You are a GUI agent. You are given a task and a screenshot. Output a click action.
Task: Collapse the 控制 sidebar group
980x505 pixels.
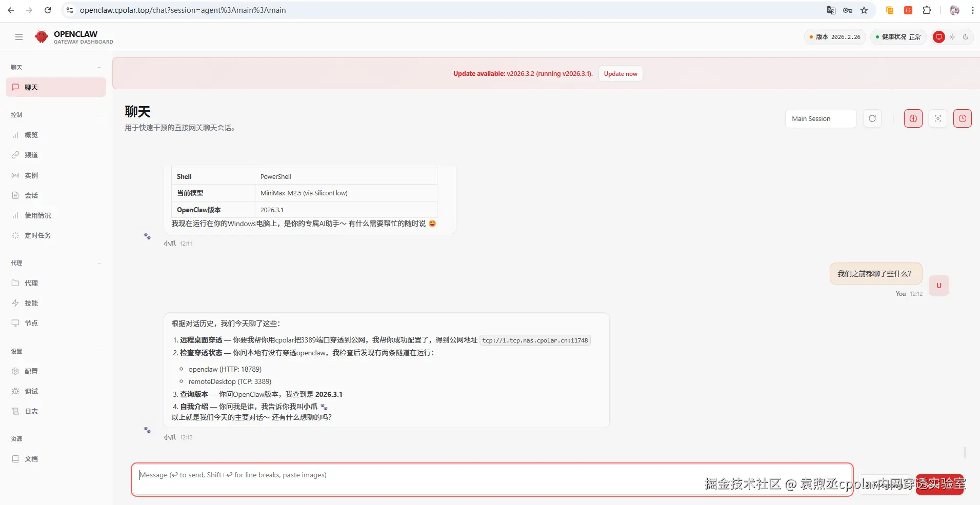[99, 115]
